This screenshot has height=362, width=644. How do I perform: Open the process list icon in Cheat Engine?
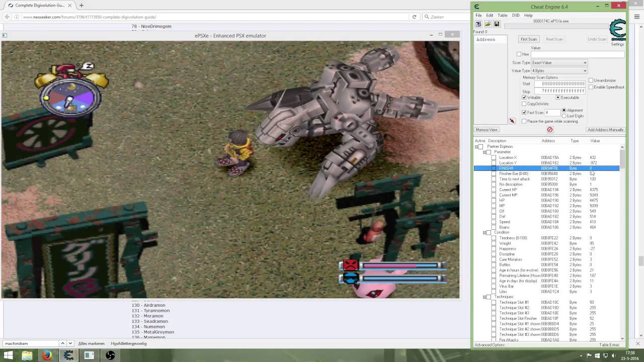coord(478,24)
